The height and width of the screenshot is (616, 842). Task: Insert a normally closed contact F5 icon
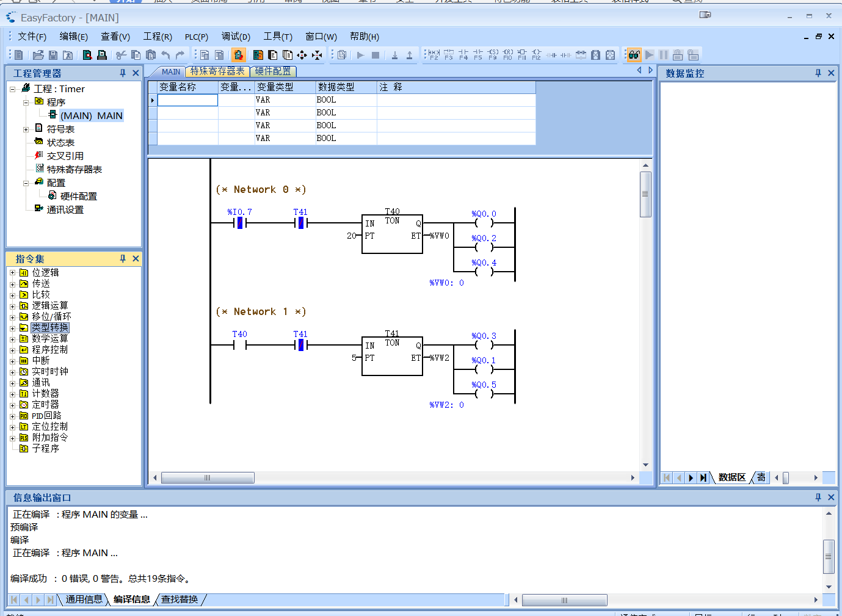coord(478,55)
